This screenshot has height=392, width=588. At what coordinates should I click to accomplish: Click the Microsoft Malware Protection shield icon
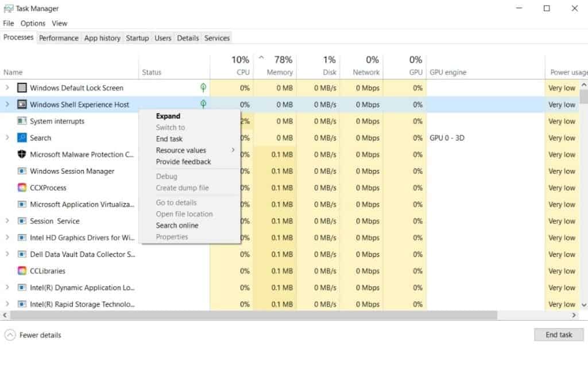coord(22,154)
